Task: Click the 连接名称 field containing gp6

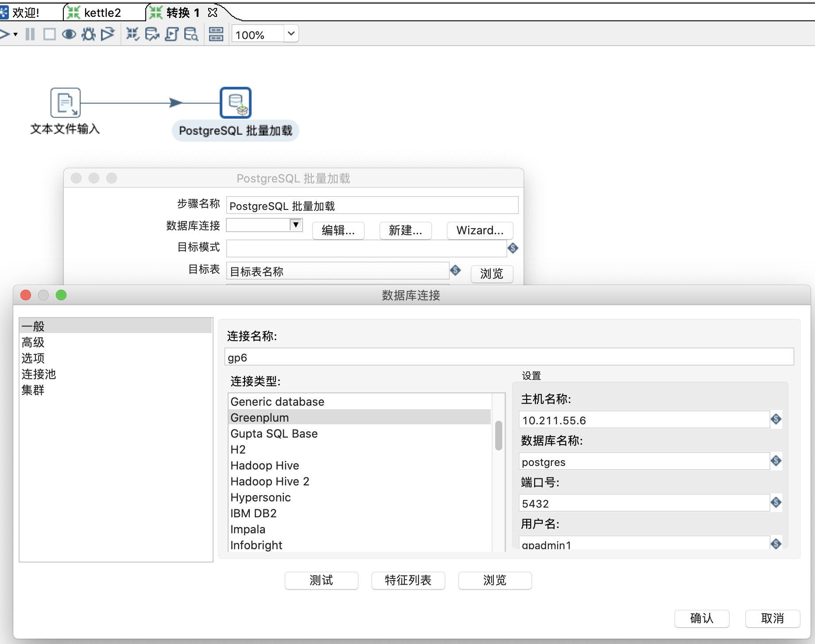Action: point(509,357)
